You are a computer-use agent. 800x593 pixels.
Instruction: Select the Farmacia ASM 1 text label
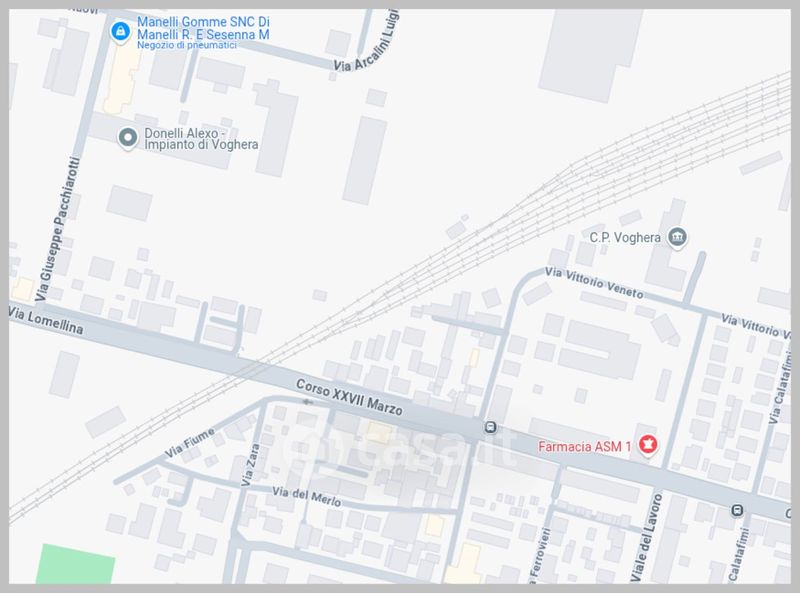(585, 447)
